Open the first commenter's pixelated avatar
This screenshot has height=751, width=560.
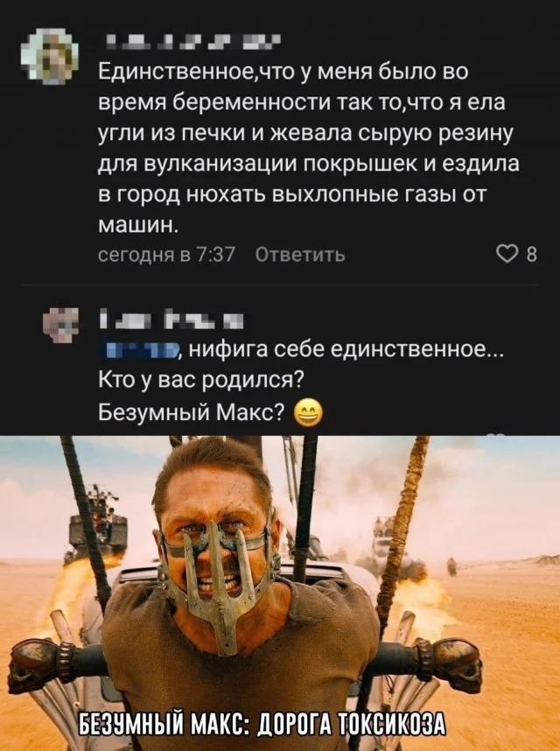coord(50,54)
